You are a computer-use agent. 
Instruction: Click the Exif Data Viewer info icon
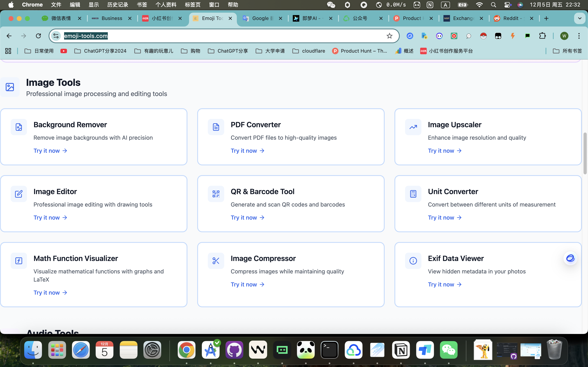[x=413, y=261]
